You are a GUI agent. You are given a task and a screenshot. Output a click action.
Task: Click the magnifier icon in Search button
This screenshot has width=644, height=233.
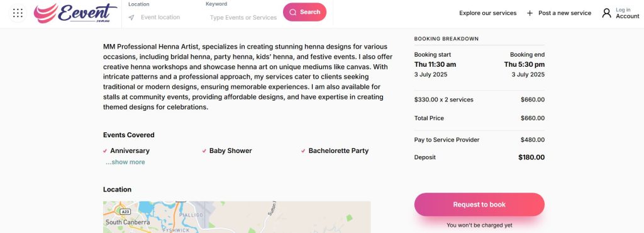(x=293, y=13)
